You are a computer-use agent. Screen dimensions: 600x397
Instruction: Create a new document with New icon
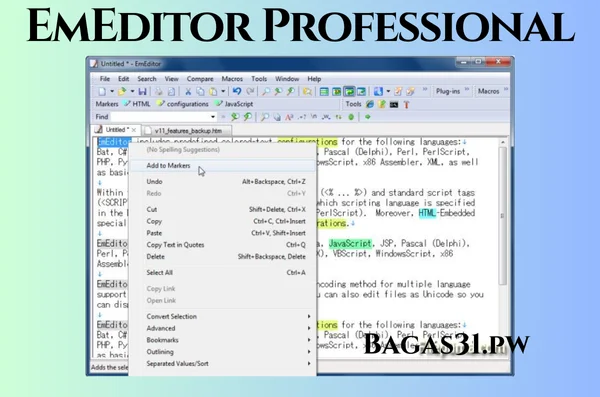102,91
